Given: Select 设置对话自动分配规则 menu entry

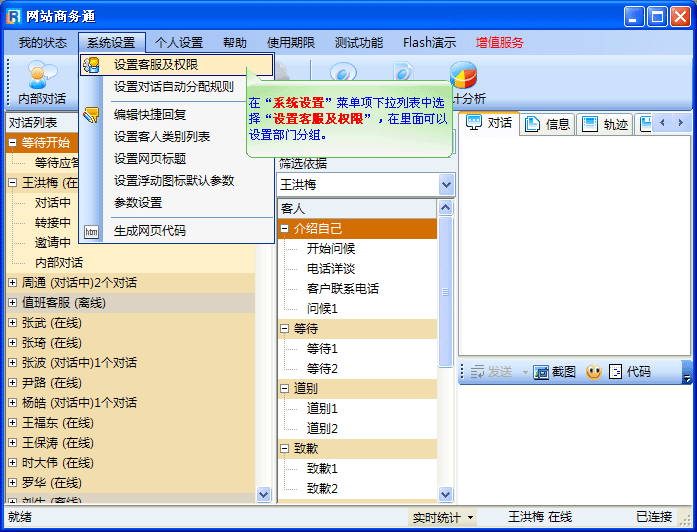Looking at the screenshot, I should 173,87.
